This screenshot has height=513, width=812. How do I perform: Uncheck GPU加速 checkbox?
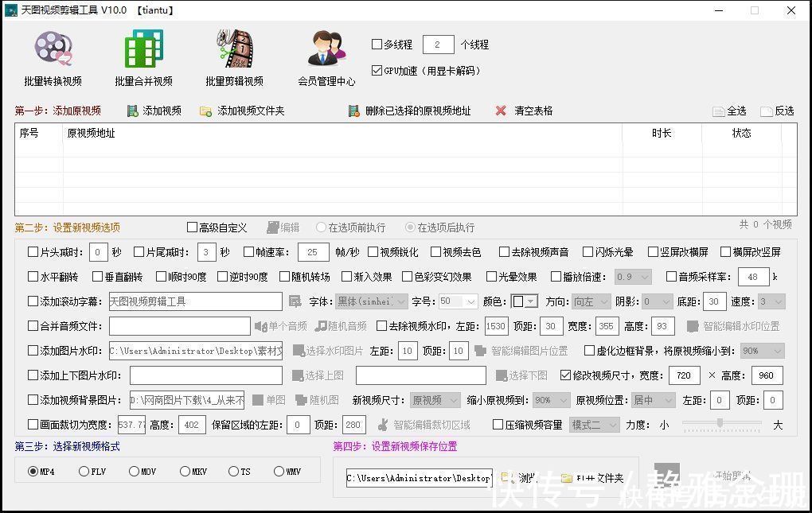[x=377, y=70]
